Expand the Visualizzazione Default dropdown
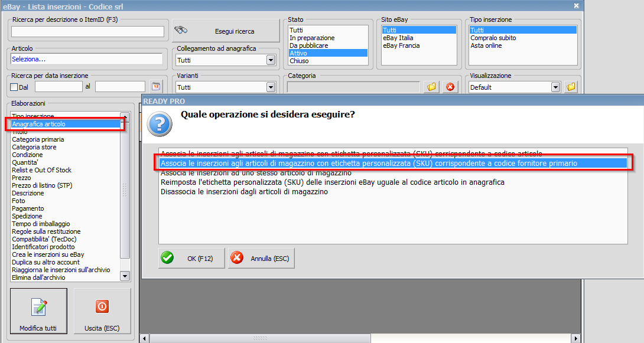 tap(555, 87)
